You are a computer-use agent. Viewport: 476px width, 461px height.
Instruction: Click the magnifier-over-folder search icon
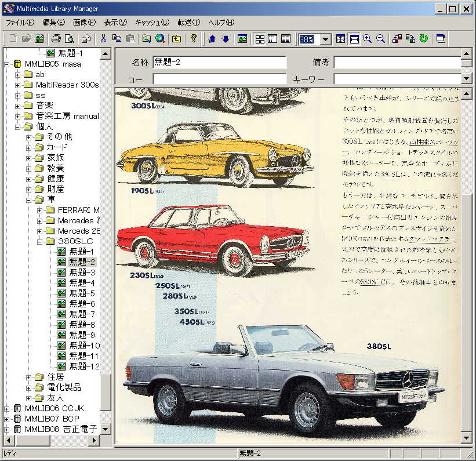coord(147,39)
